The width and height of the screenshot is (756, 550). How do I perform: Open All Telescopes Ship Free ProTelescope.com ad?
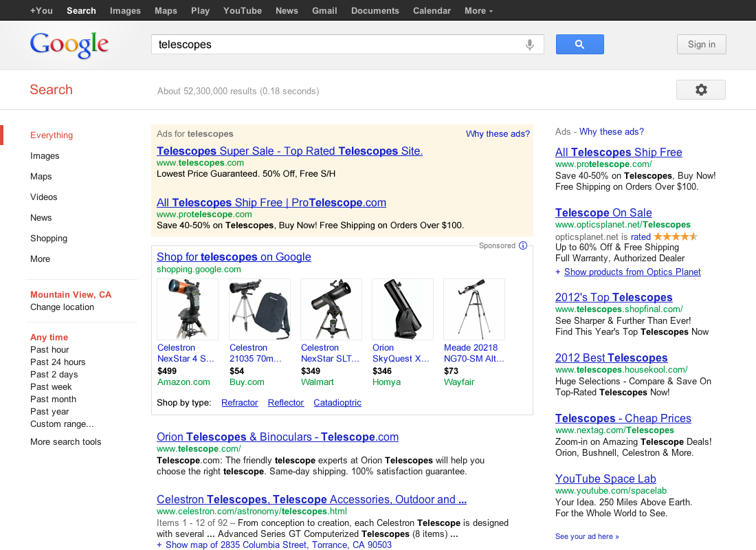[x=271, y=203]
